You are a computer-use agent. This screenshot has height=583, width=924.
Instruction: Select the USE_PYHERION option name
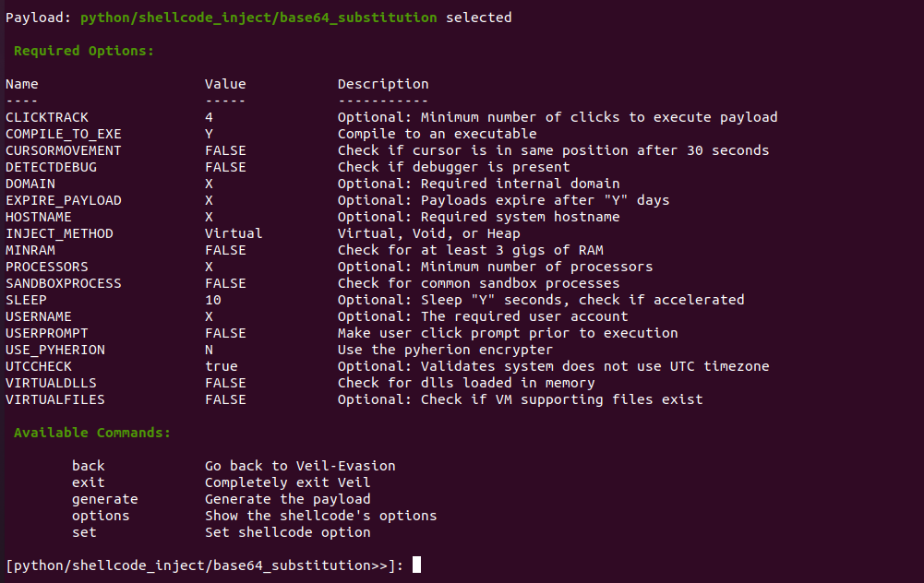tap(55, 350)
